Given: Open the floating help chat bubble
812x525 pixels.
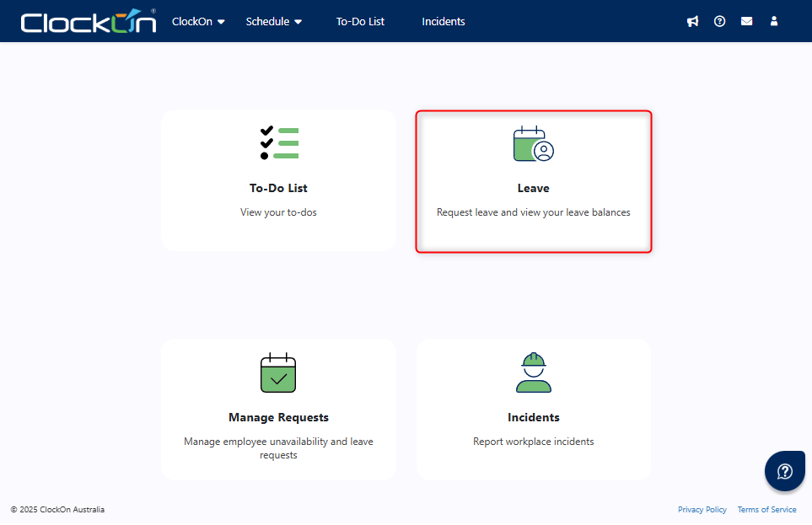Looking at the screenshot, I should click(784, 471).
